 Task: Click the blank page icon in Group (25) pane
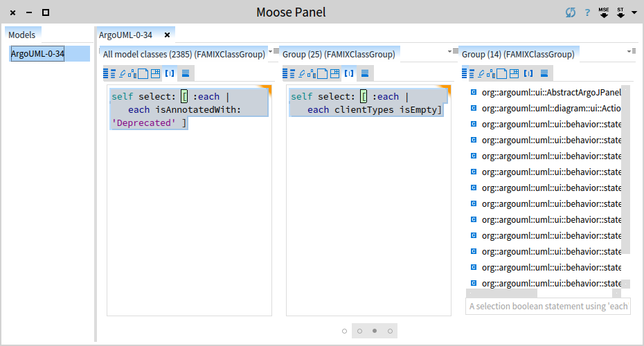(322, 73)
